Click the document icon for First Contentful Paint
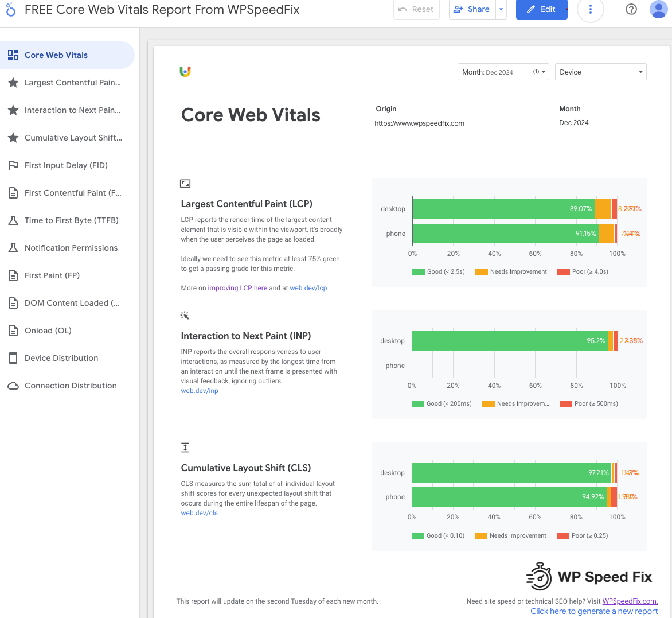This screenshot has width=672, height=618. [x=13, y=193]
